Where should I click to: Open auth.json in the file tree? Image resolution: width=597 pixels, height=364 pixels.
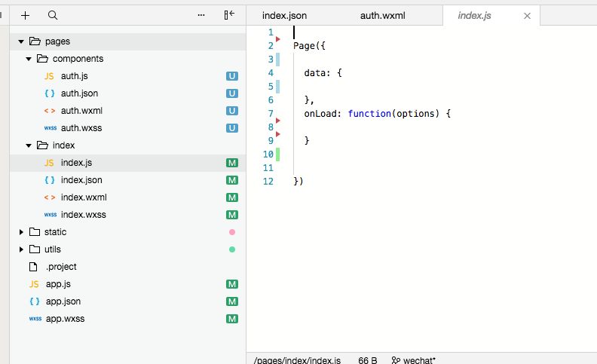(79, 93)
